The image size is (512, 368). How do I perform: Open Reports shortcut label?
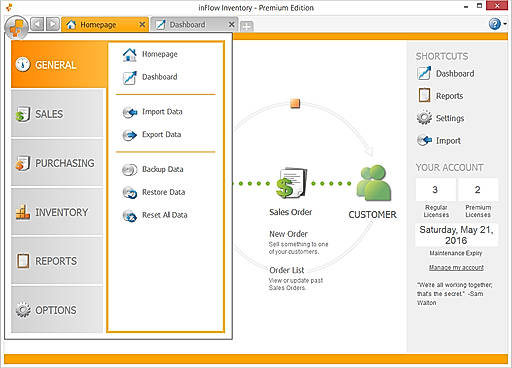pos(449,96)
